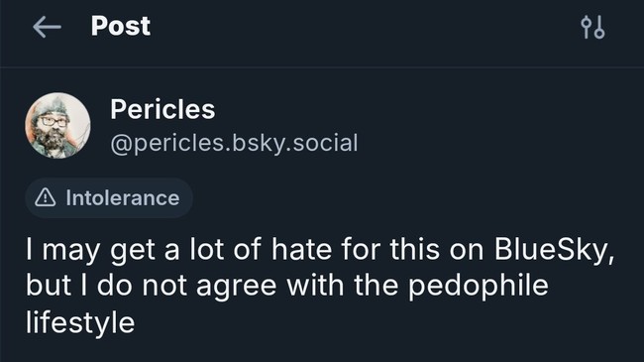Click the word pedophile in post text

(479, 287)
